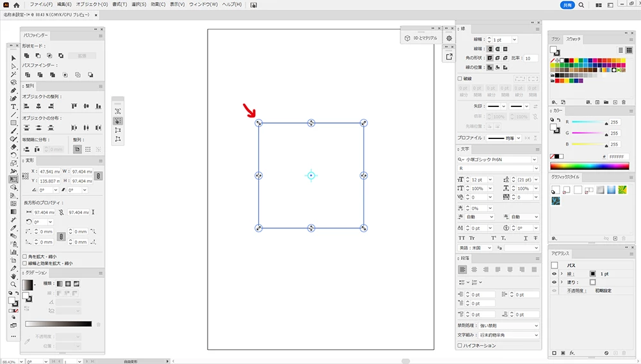Select the Column Graph tool
Image resolution: width=641 pixels, height=364 pixels.
13,252
